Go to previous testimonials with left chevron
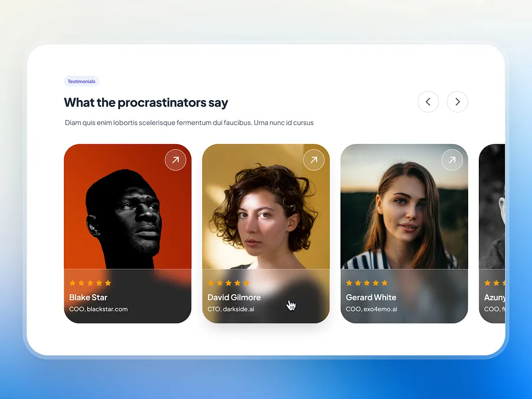The width and height of the screenshot is (532, 399). coord(428,102)
